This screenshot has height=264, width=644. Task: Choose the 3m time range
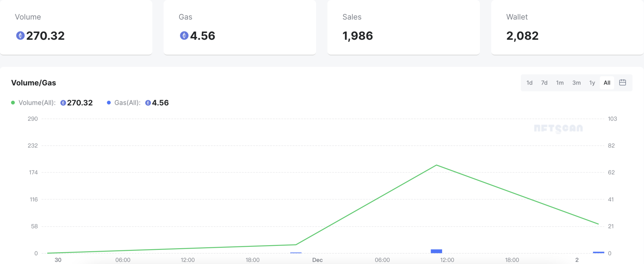pos(576,83)
